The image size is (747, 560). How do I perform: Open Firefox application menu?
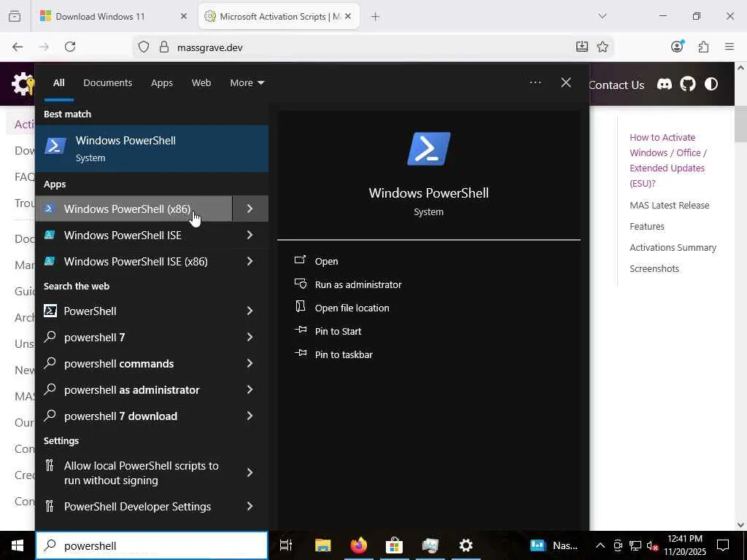729,47
